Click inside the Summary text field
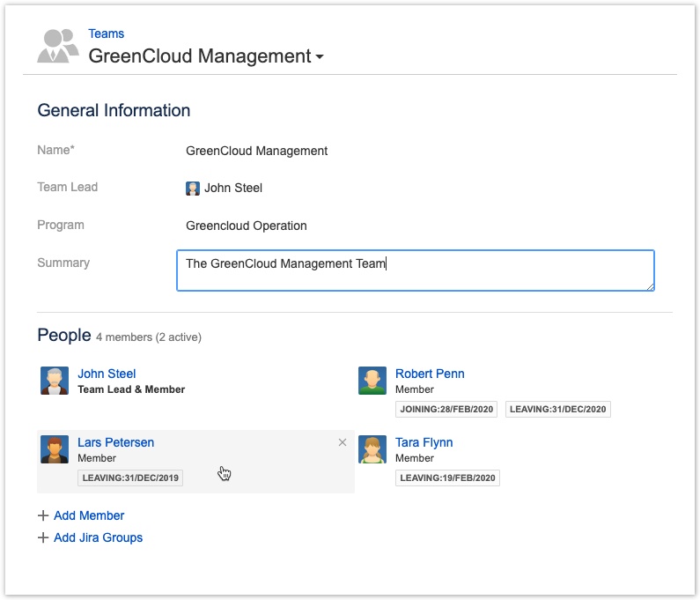The image size is (700, 600). click(415, 270)
